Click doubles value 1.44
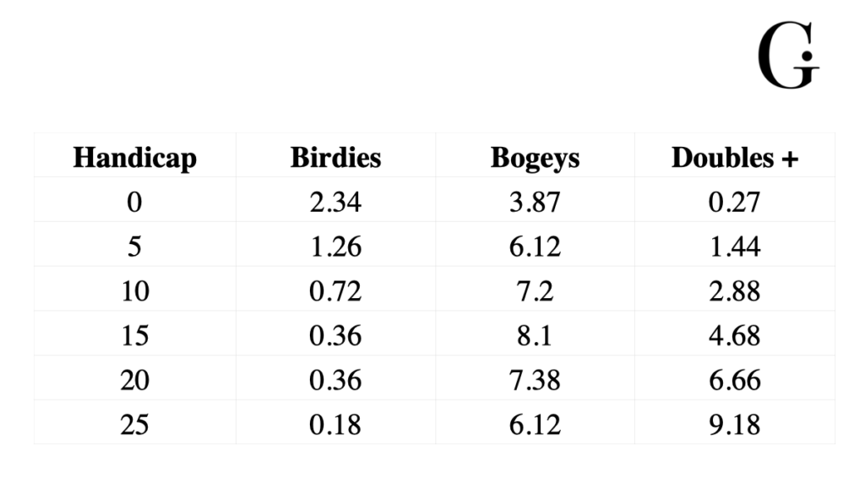Viewport: 865px width, 504px height. (x=734, y=247)
